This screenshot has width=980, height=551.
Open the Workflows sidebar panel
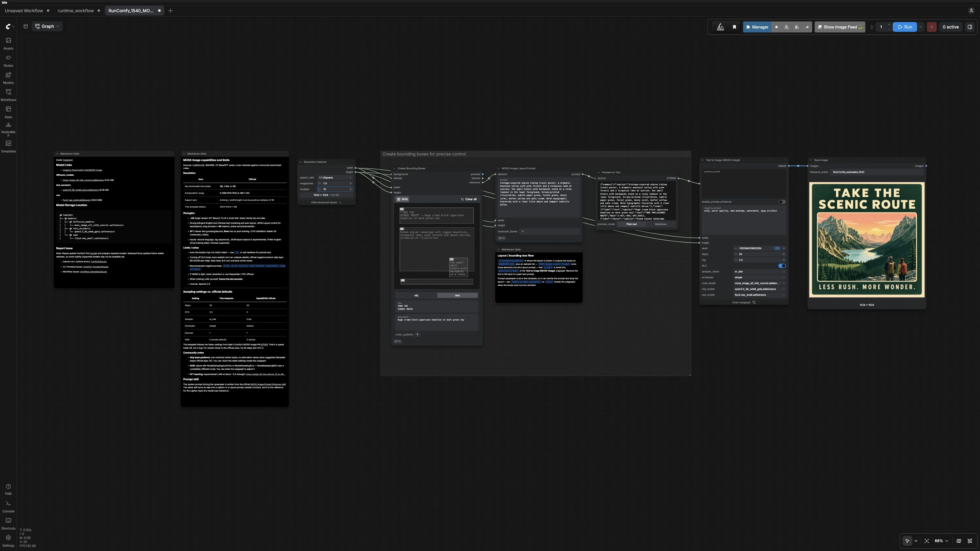click(8, 95)
